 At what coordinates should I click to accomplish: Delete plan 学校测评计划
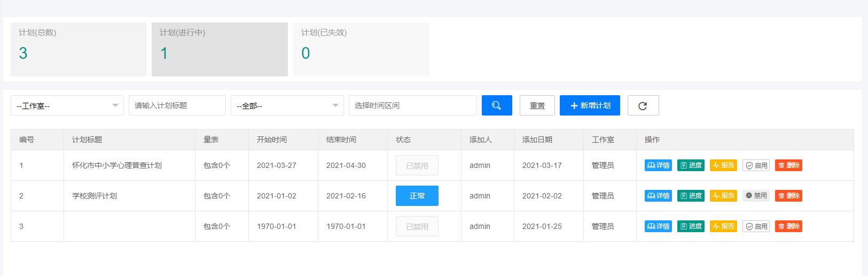point(788,196)
